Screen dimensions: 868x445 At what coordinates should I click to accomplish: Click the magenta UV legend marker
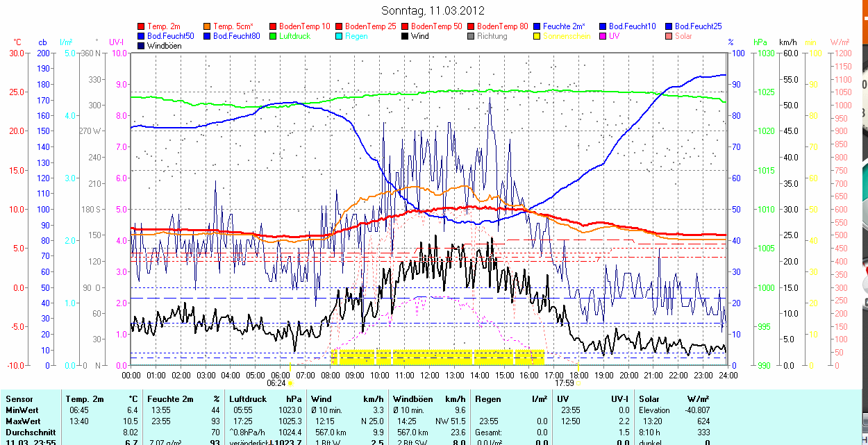point(603,36)
